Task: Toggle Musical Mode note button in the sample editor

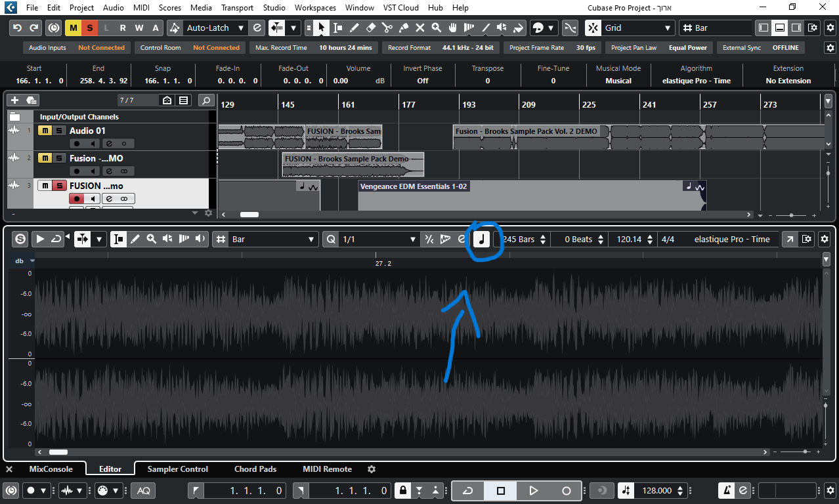Action: [x=481, y=239]
